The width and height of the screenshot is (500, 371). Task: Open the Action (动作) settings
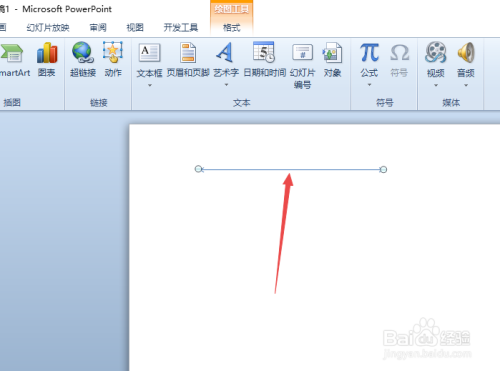[113, 60]
